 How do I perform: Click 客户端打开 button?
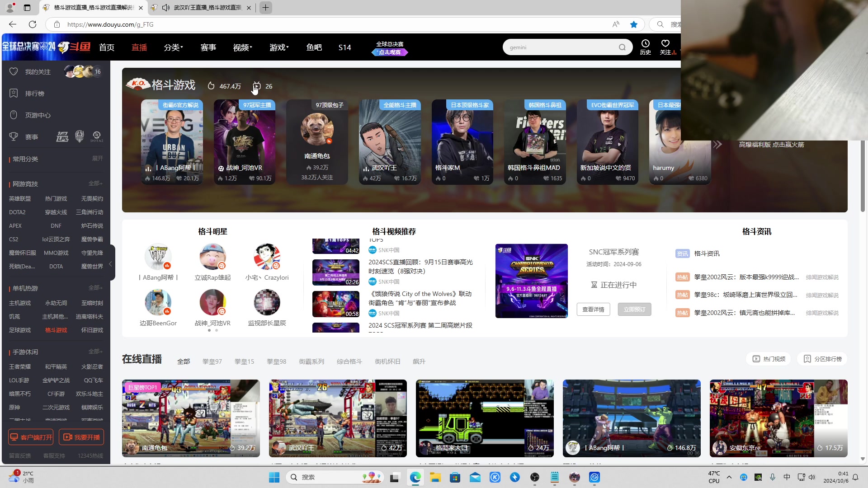tap(31, 437)
